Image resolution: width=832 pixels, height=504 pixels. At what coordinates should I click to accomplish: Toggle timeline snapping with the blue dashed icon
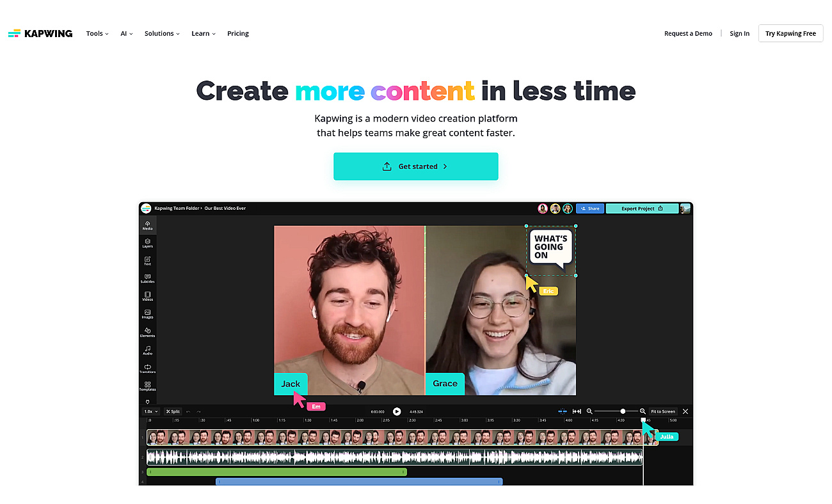point(563,411)
